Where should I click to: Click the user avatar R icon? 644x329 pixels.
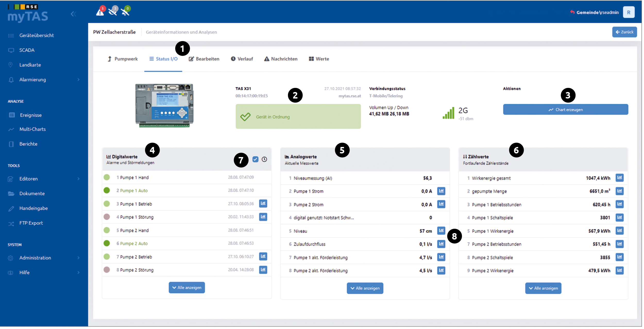click(x=629, y=12)
